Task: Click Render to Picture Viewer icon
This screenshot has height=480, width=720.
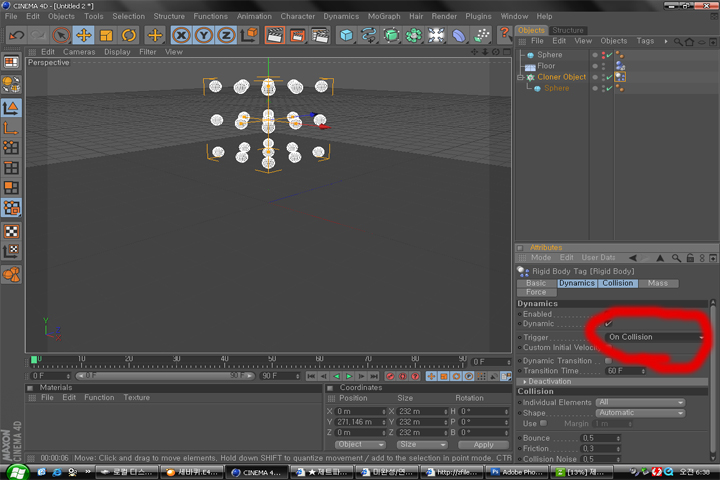Action: (297, 35)
